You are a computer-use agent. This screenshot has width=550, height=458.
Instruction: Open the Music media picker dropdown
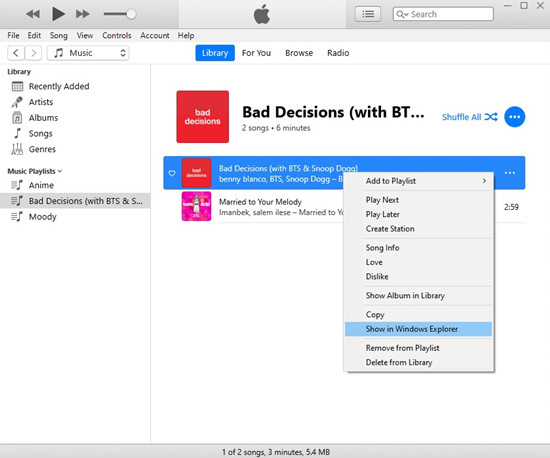[x=88, y=53]
